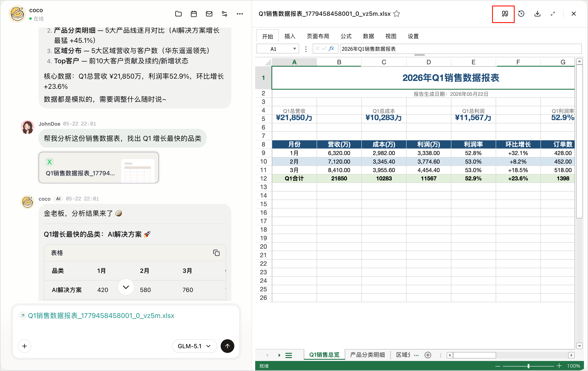Open version history clock icon

click(521, 14)
